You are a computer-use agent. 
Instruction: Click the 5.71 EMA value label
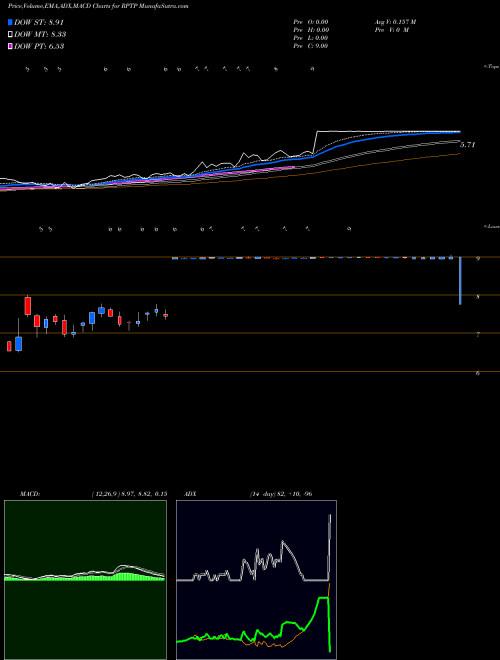click(x=467, y=145)
